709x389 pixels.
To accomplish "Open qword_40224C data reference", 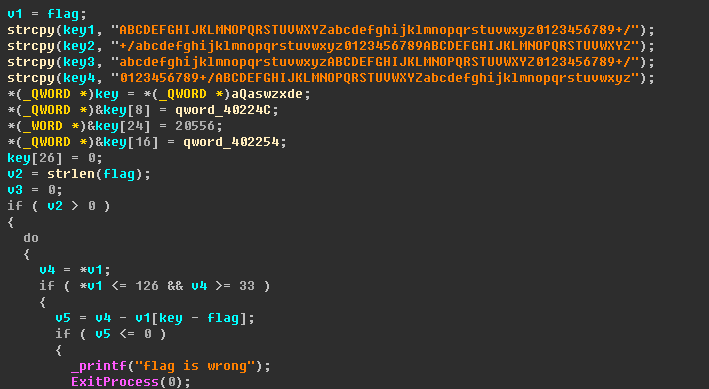I will tap(223, 110).
